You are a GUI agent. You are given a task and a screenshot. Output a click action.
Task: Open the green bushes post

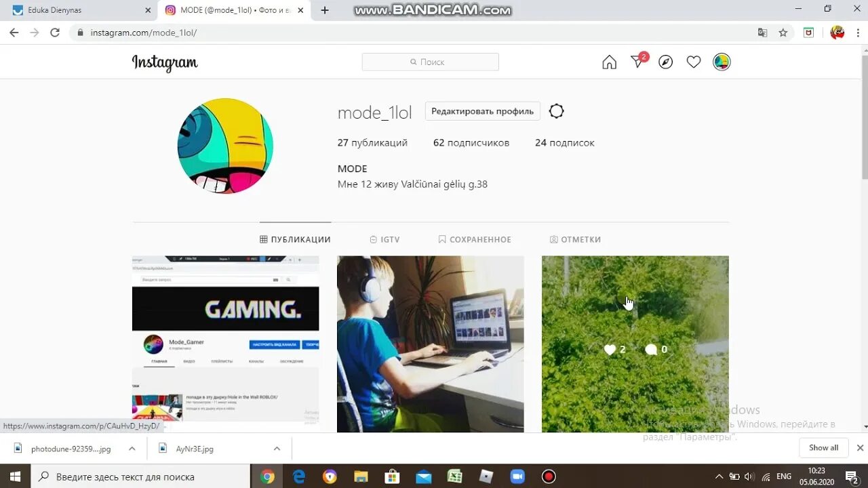(635, 344)
